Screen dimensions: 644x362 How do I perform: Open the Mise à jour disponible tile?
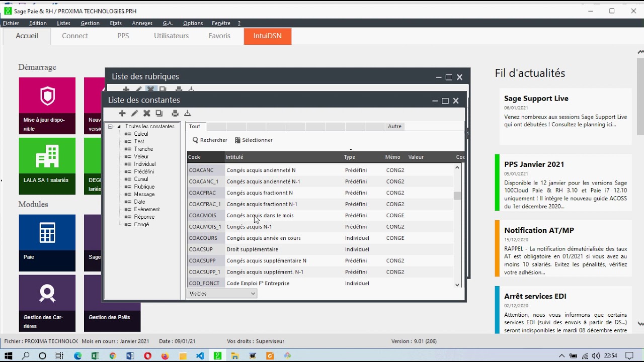click(47, 106)
